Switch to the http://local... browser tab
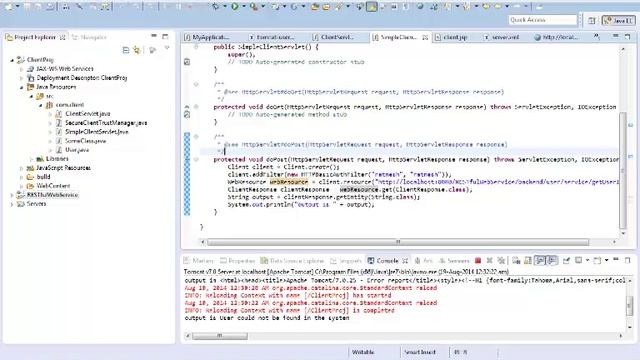The image size is (640, 360). [x=557, y=37]
